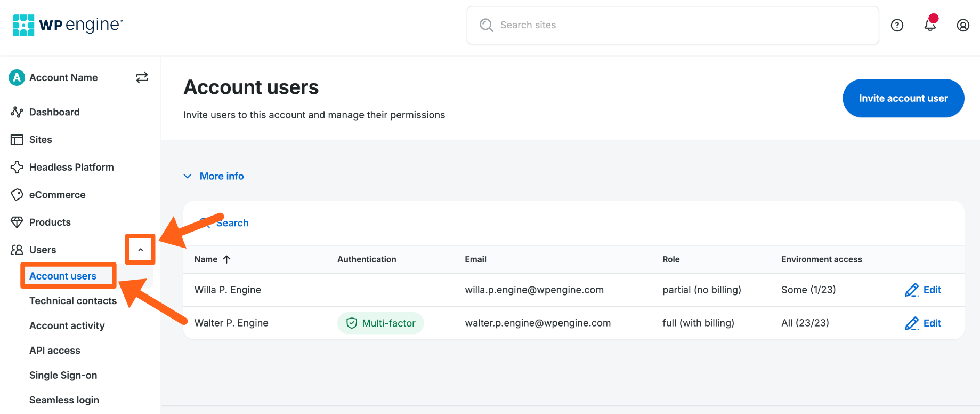980x414 pixels.
Task: Click the Name column header
Action: coord(206,259)
